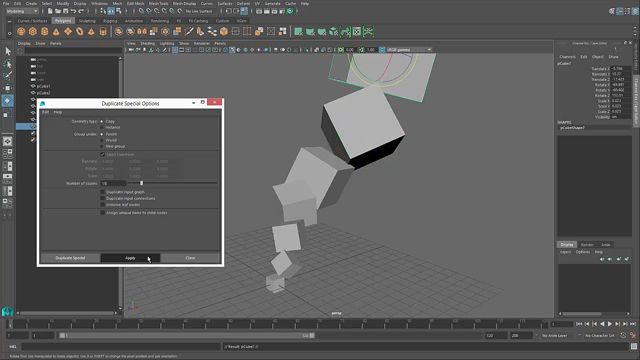The width and height of the screenshot is (640, 360).
Task: Enable Instance leaf nodes checkbox
Action: pos(102,204)
